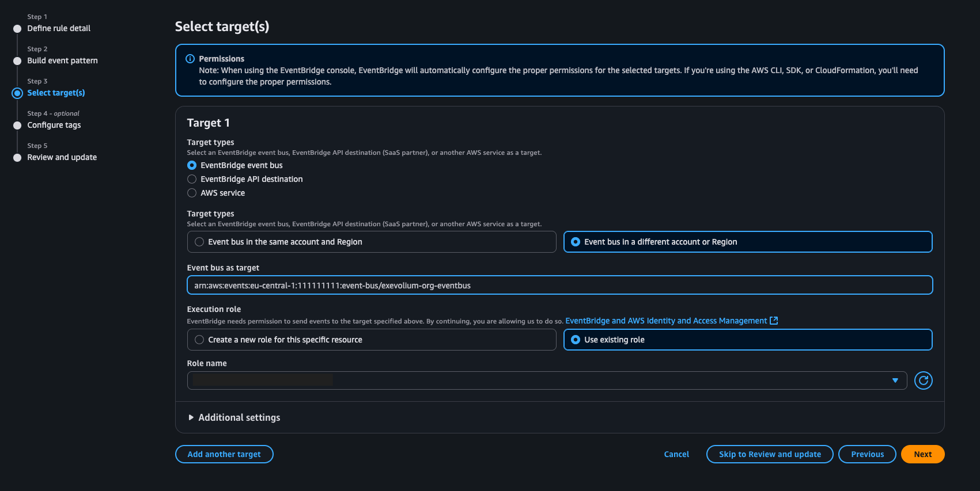The height and width of the screenshot is (491, 980).
Task: Select the AWS service target type
Action: pyautogui.click(x=192, y=193)
